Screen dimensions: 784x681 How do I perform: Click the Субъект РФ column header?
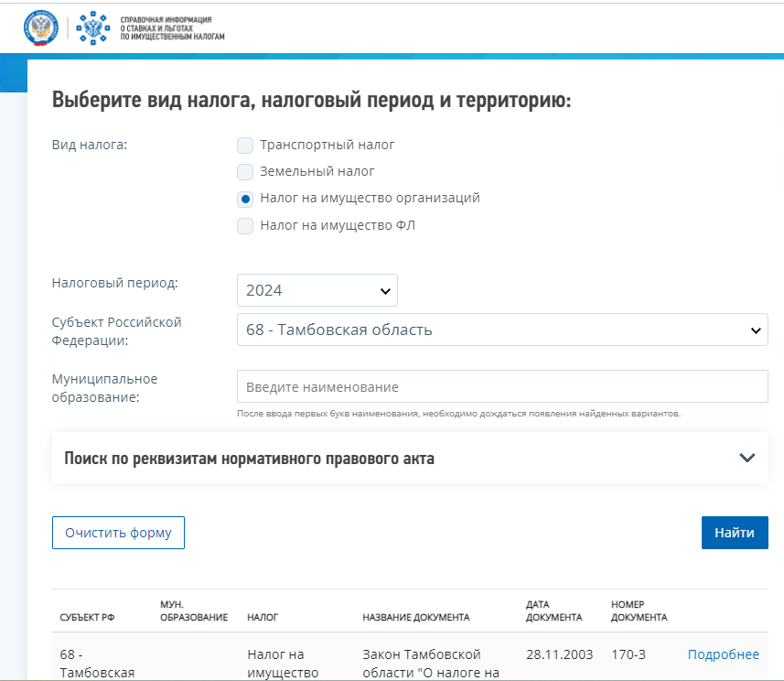point(88,617)
